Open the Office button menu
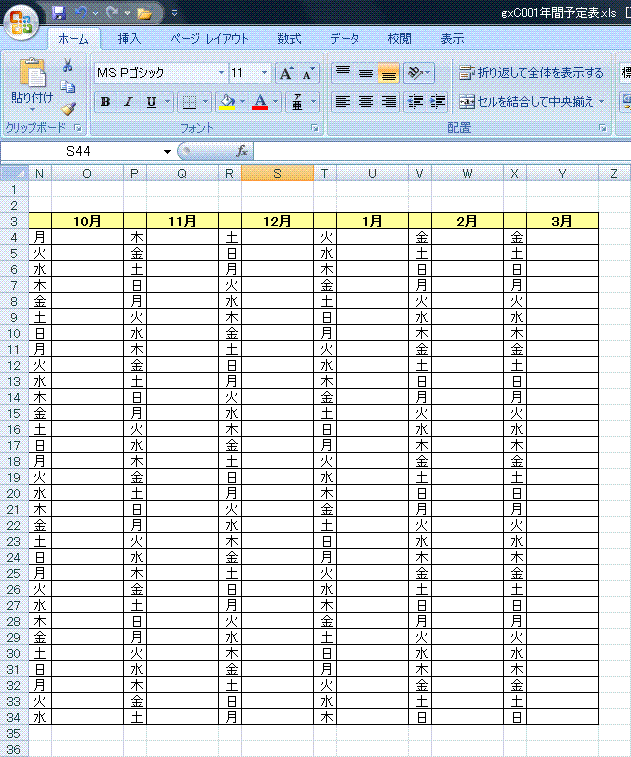 tap(21, 21)
